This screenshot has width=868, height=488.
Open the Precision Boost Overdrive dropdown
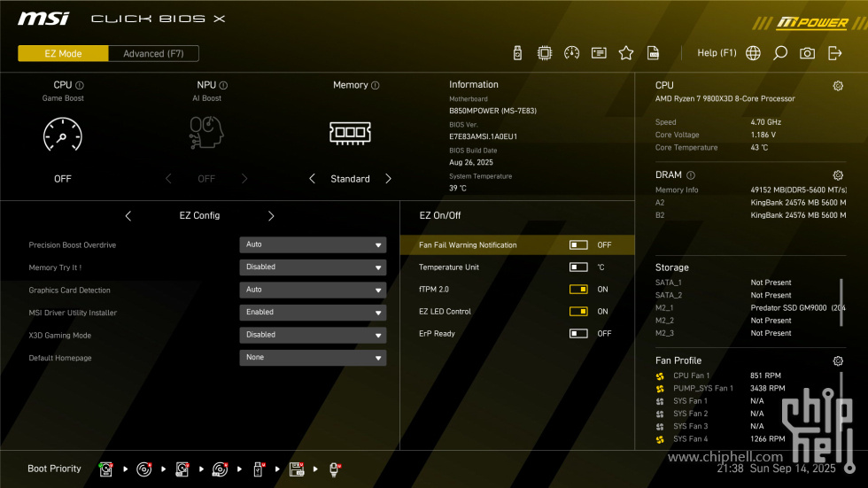[x=313, y=244]
